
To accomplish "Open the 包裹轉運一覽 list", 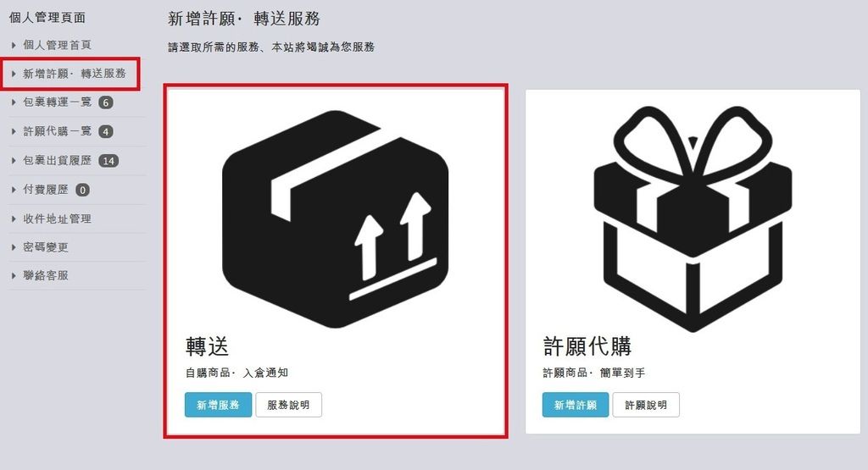I will click(x=57, y=102).
